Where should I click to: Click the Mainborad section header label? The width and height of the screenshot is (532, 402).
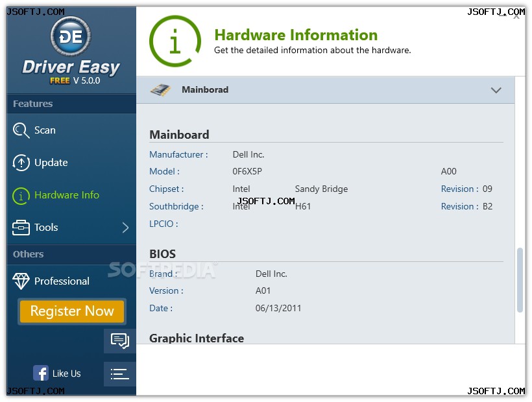[205, 90]
